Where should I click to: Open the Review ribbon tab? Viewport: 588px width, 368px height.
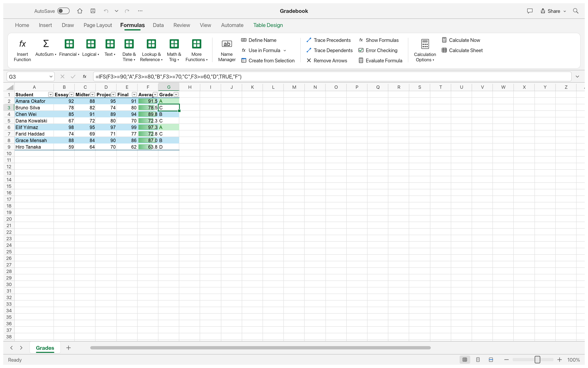(182, 25)
